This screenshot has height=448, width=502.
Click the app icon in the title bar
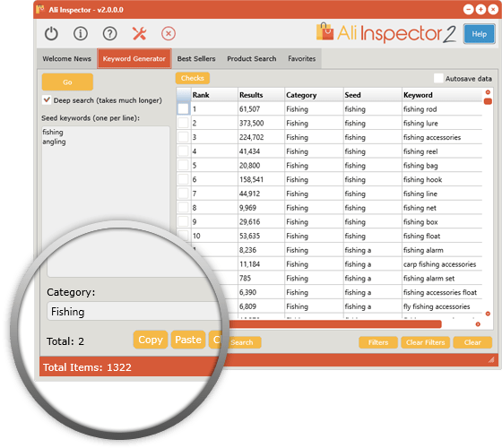coord(40,9)
